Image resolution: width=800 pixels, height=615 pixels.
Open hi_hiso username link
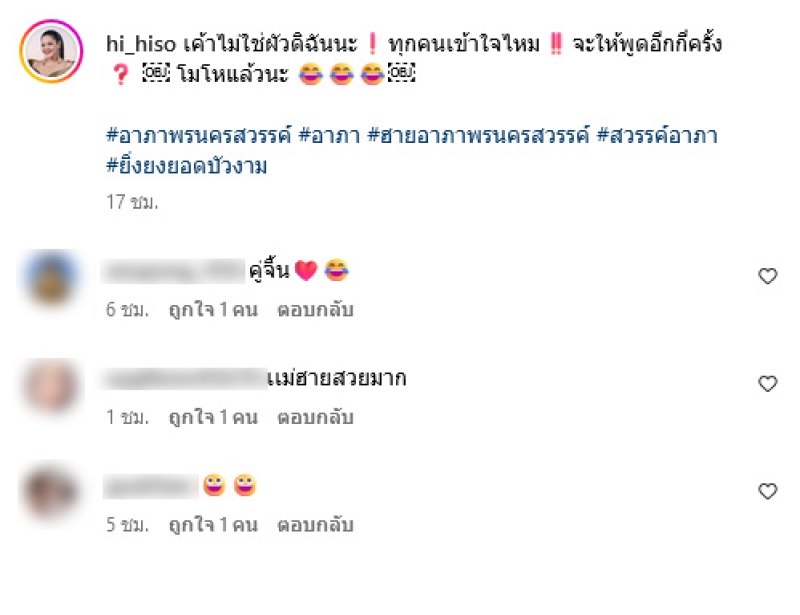(141, 44)
